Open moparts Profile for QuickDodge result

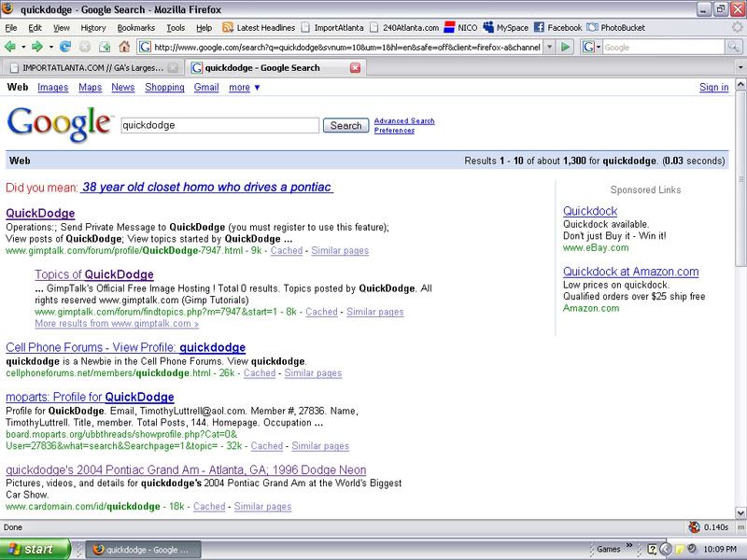coord(90,397)
